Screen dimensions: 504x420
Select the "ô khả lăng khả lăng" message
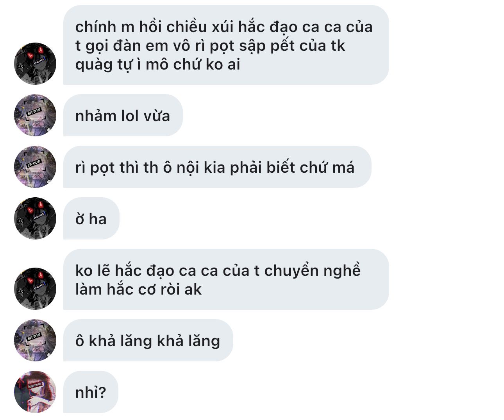148,340
